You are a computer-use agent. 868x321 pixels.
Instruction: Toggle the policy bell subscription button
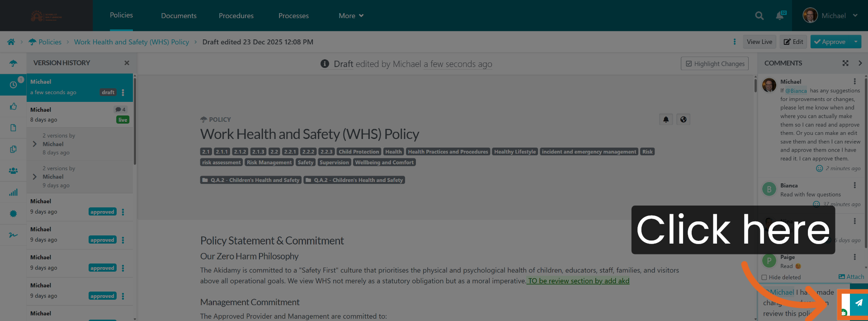(x=666, y=120)
